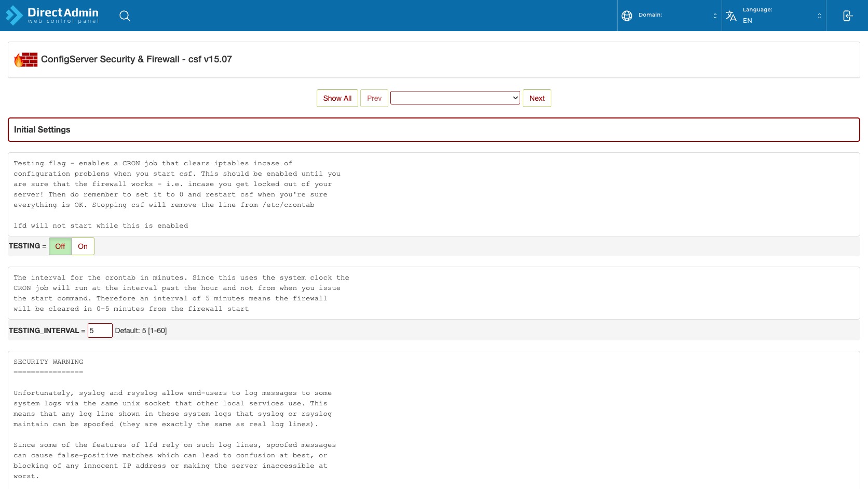
Task: Click the DirectAdmin logo
Action: [52, 15]
